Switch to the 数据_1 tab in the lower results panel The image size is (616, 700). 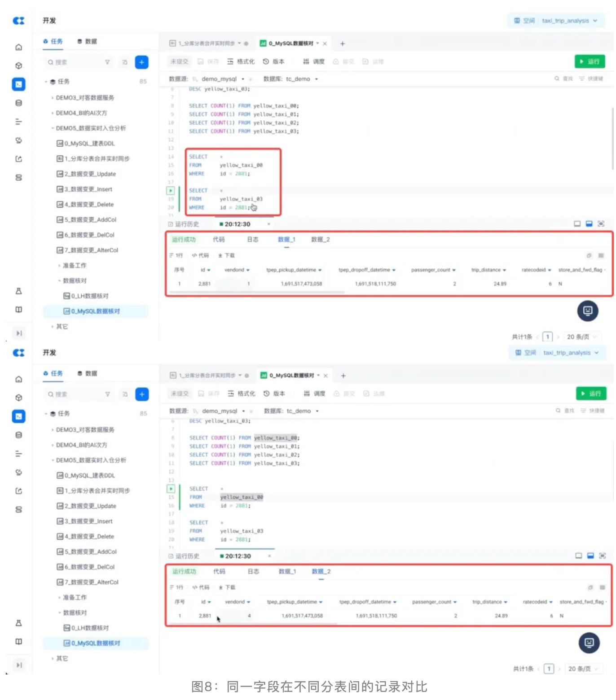pos(287,572)
